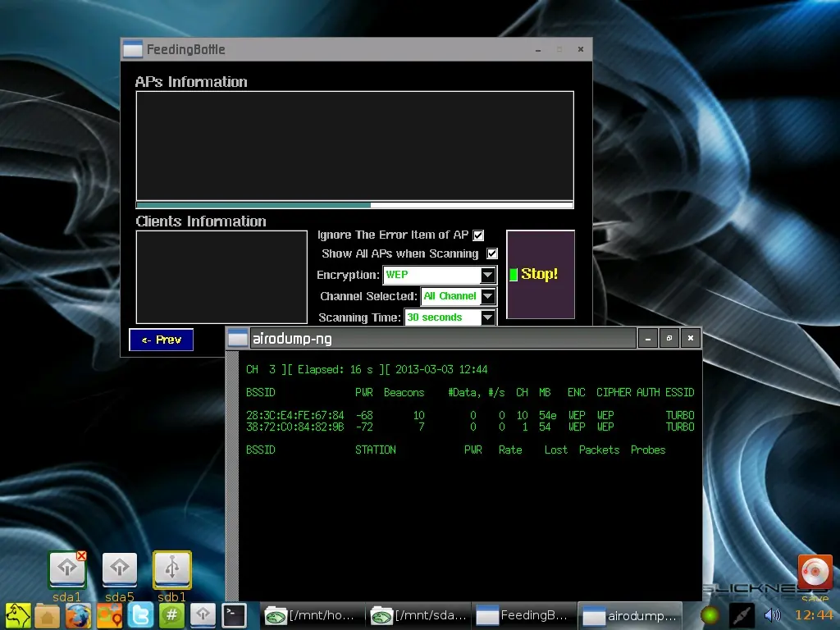Viewport: 840px width, 630px height.
Task: Click the airodump-ng window title icon
Action: (x=238, y=339)
